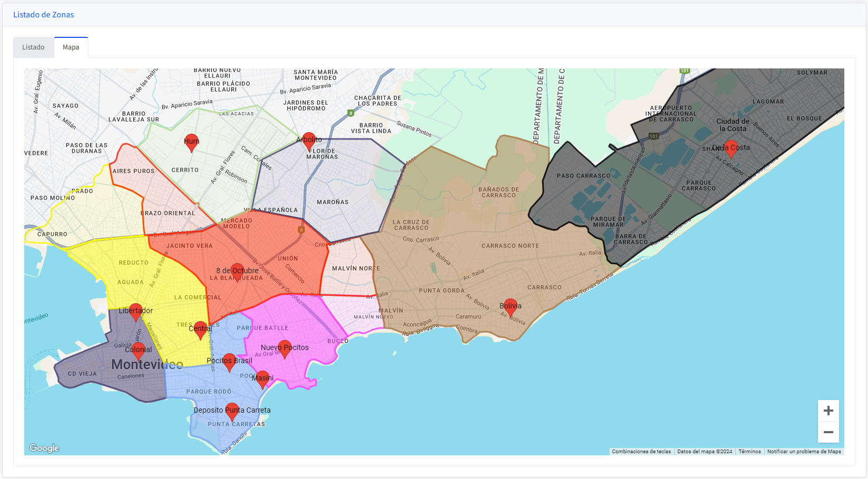Click the Google logo on map
Image resolution: width=868 pixels, height=479 pixels.
pyautogui.click(x=44, y=448)
